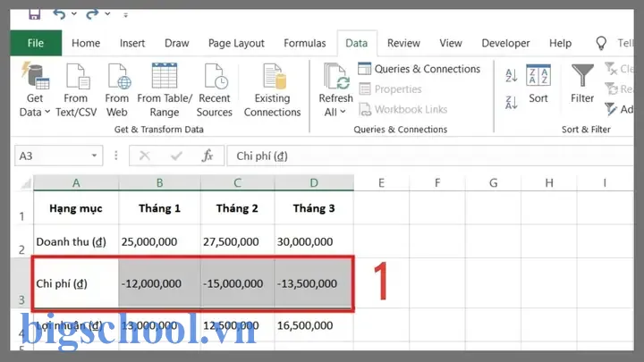Switch to the Page Layout tab
Viewport: 644px width, 362px height.
(x=236, y=43)
